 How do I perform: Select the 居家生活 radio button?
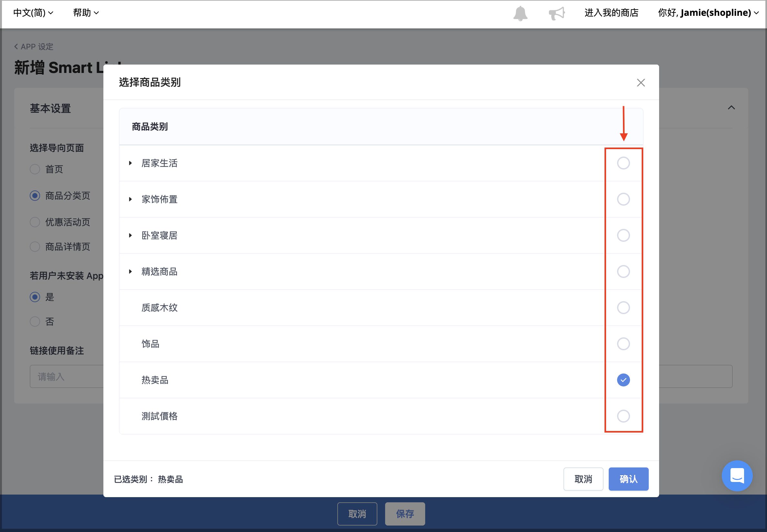pyautogui.click(x=623, y=163)
